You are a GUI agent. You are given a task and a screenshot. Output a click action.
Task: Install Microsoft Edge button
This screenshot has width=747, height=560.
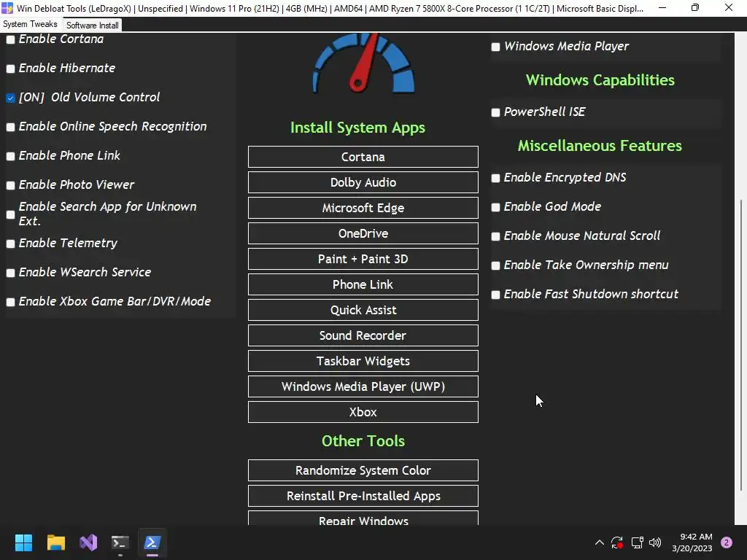[363, 208]
